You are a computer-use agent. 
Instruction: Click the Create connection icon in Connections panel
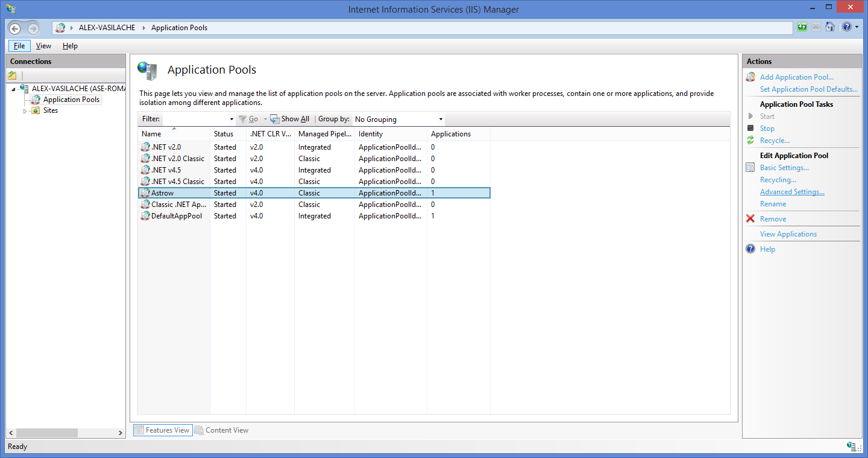pos(12,75)
